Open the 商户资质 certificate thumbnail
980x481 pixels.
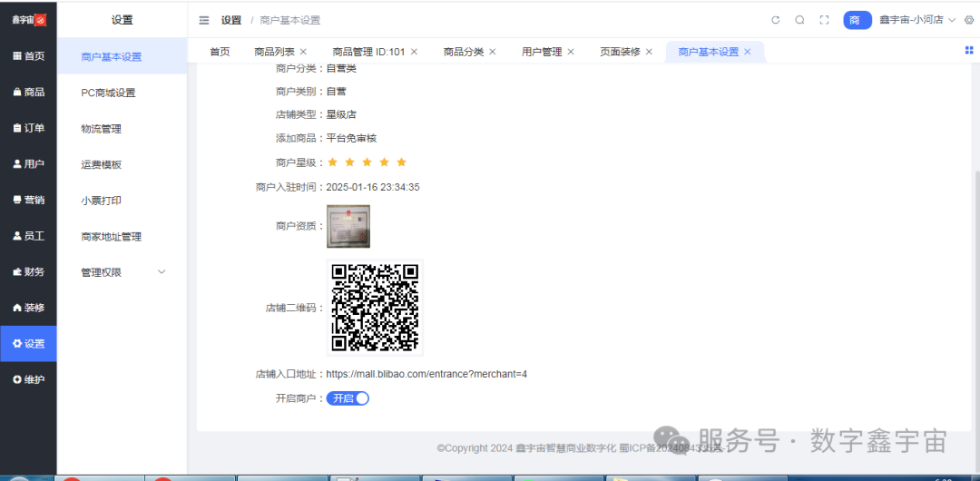[348, 226]
